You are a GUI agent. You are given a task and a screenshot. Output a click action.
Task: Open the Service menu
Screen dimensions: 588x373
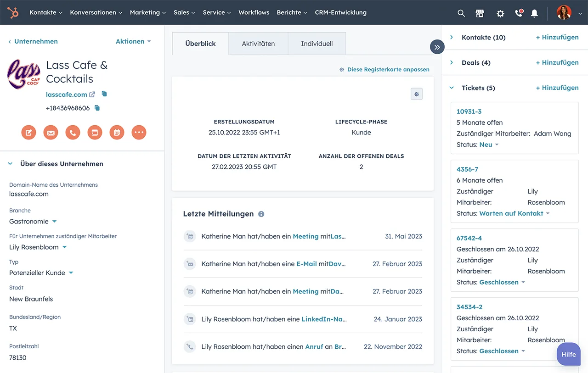(217, 12)
